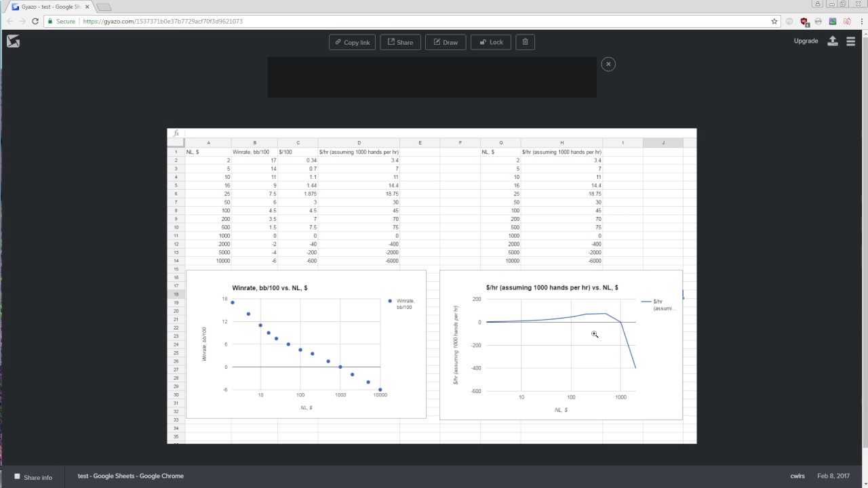Click the Feb 8, 2017 date
The image size is (868, 488).
click(x=833, y=476)
